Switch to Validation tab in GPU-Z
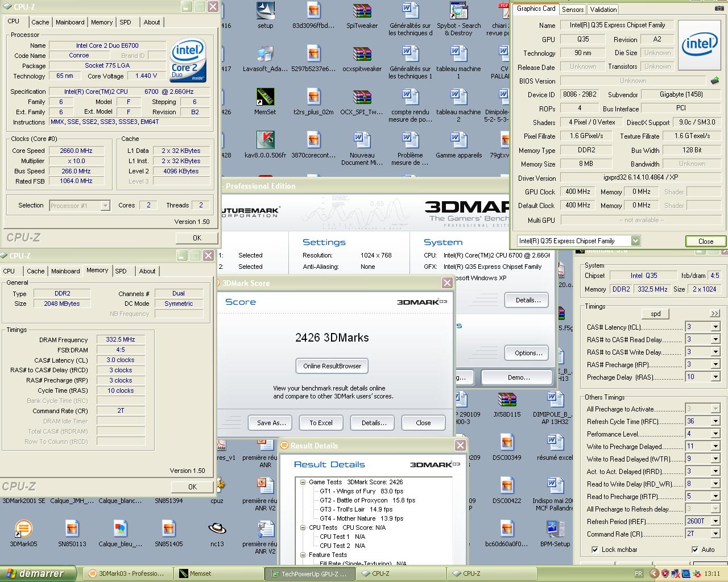The image size is (728, 582). click(x=603, y=10)
